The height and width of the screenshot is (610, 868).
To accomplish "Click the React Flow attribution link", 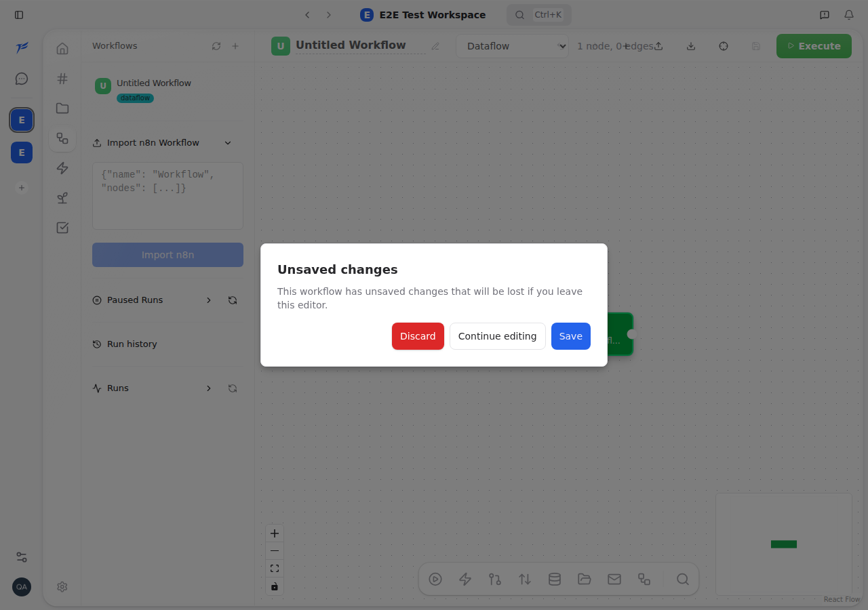I will coord(842,599).
